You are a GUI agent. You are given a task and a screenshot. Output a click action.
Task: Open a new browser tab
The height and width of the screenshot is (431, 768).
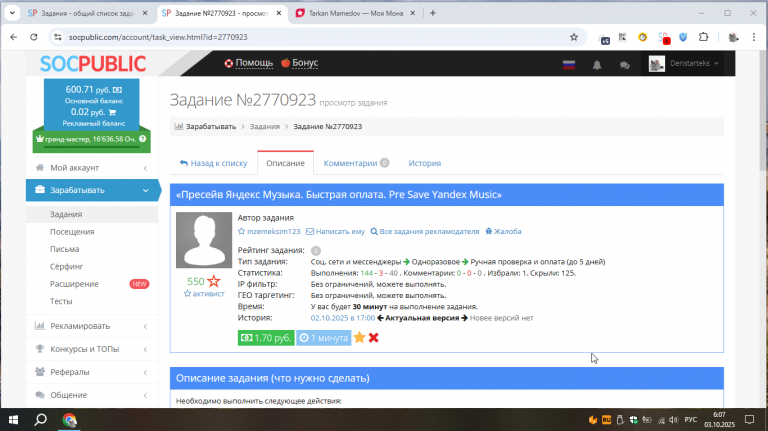pos(432,13)
